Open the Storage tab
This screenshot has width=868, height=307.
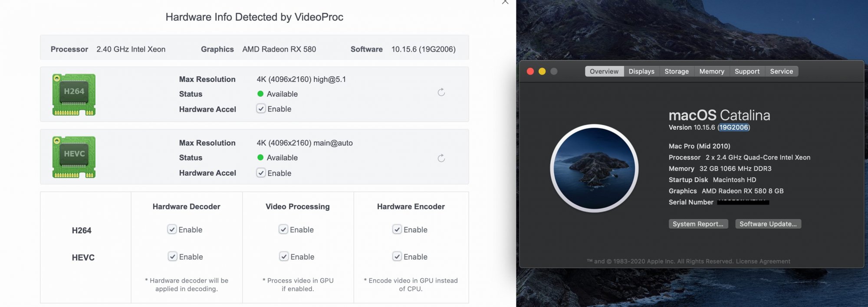click(x=677, y=71)
